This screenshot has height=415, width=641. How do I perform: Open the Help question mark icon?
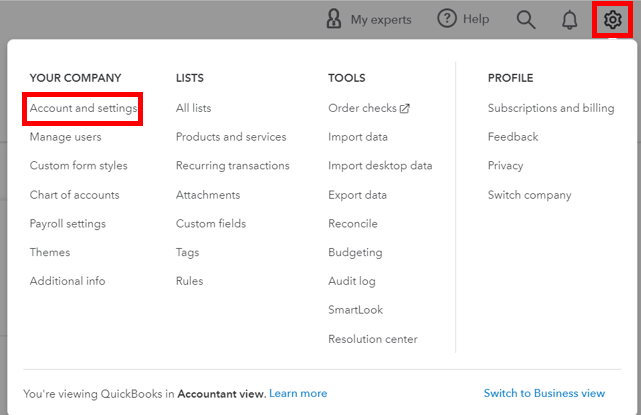click(447, 20)
